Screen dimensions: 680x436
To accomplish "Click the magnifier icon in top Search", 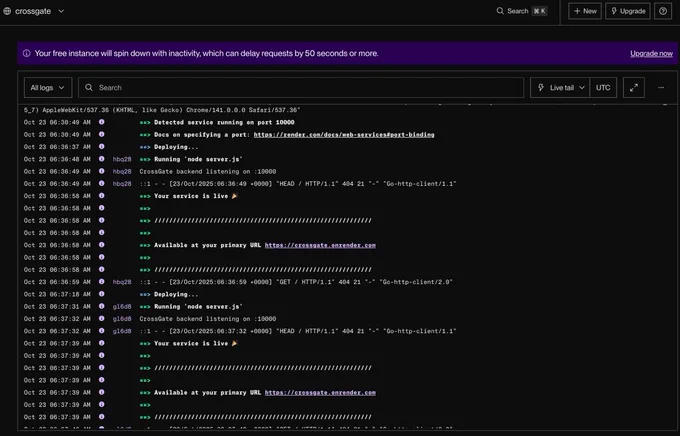I will [x=500, y=11].
